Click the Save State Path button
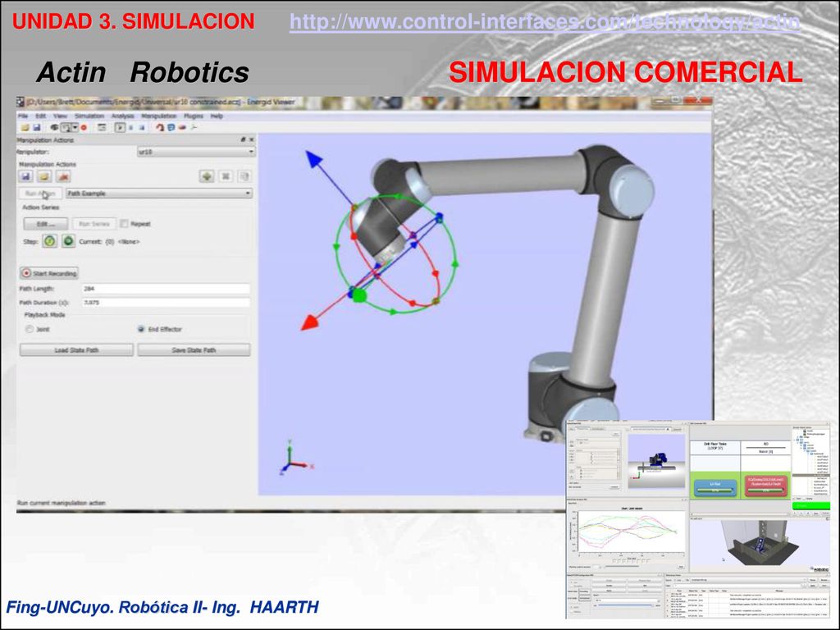 194,349
